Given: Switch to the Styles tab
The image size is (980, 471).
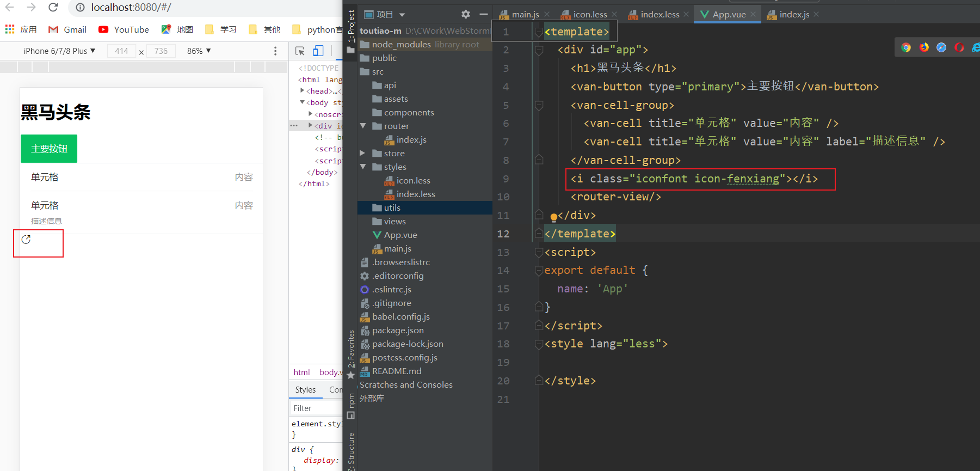Looking at the screenshot, I should tap(305, 389).
